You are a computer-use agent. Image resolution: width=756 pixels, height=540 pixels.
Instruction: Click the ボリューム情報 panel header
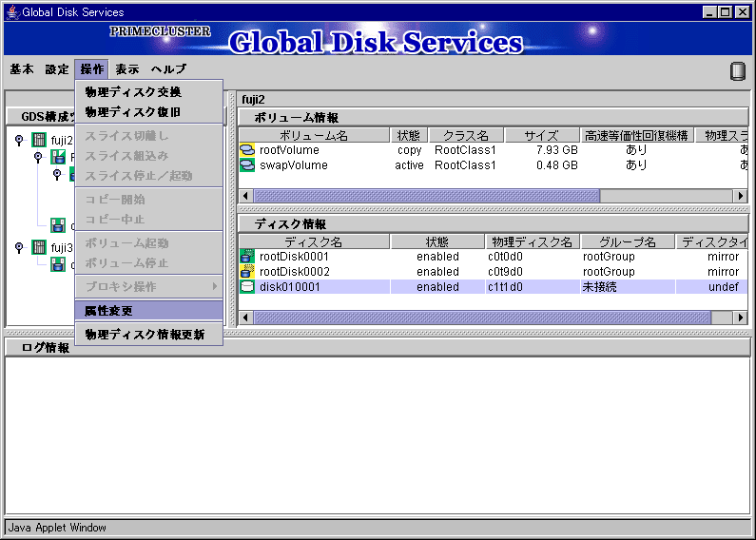click(494, 117)
